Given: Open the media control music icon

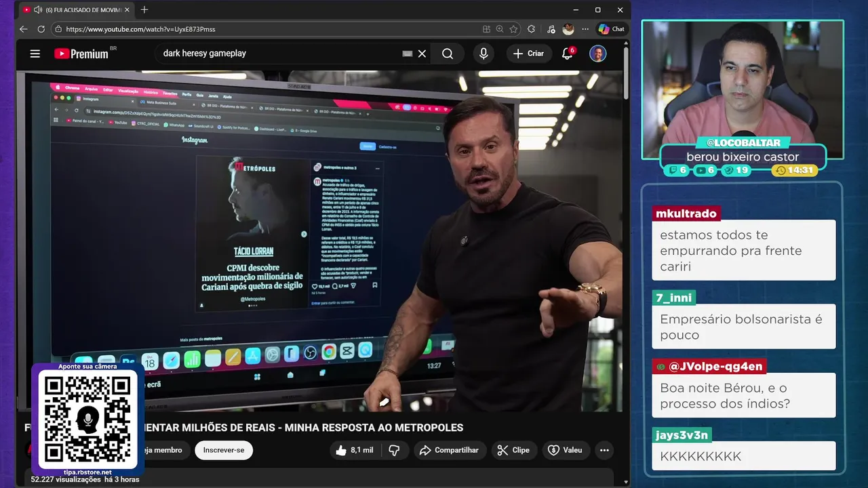Looking at the screenshot, I should click(550, 29).
